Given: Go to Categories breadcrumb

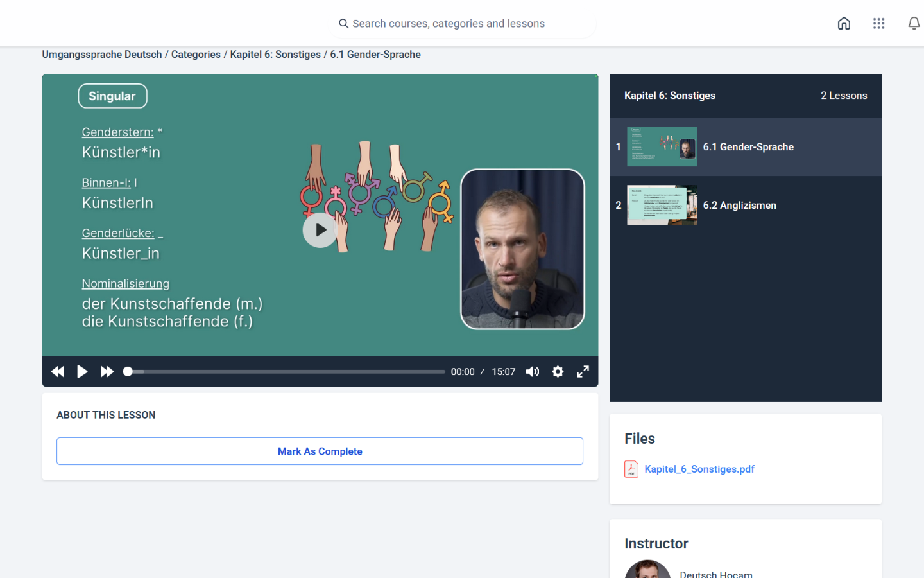Looking at the screenshot, I should click(x=196, y=55).
